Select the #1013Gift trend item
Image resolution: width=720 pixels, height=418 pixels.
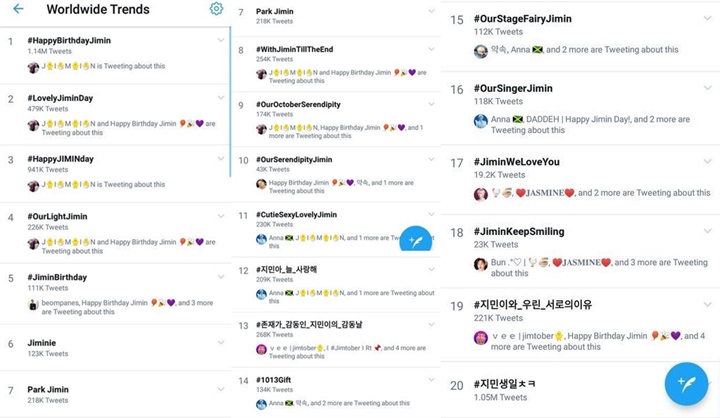[x=336, y=392]
